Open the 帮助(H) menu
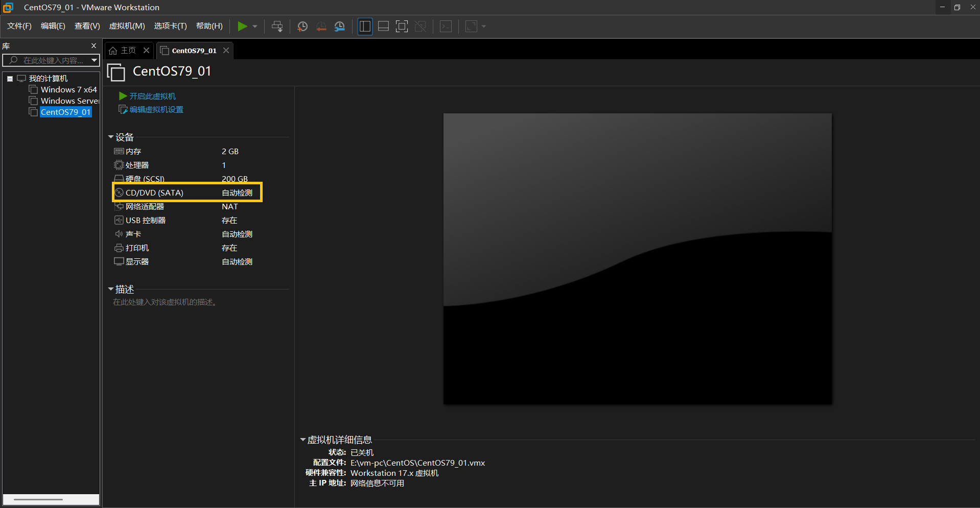 click(209, 26)
